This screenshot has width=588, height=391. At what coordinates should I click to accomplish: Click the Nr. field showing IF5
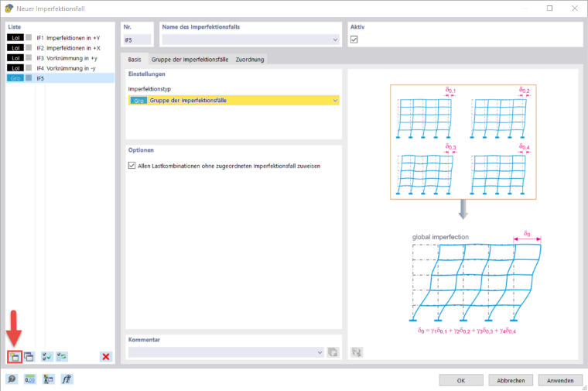(137, 39)
